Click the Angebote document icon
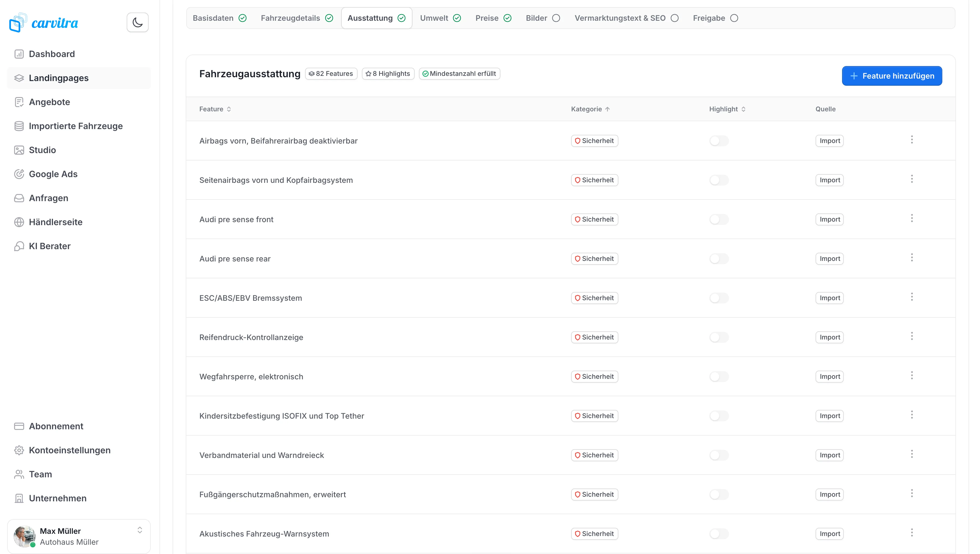The image size is (980, 554). [x=19, y=102]
